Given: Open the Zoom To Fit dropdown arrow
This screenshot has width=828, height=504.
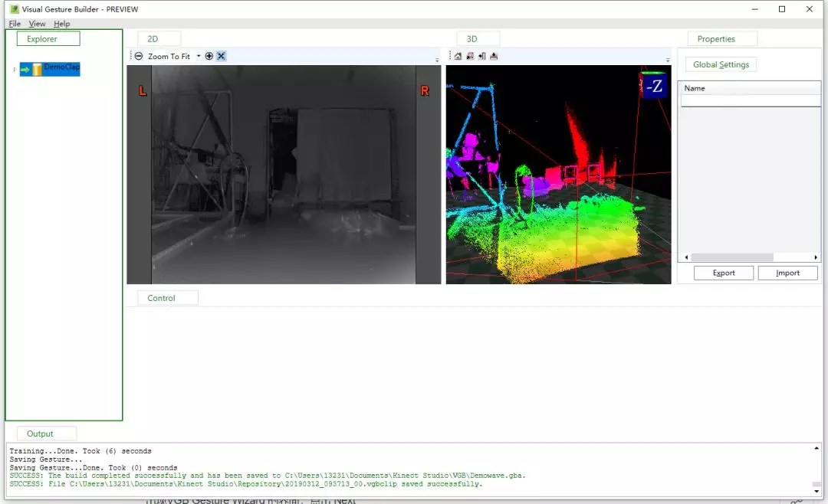Looking at the screenshot, I should point(199,56).
